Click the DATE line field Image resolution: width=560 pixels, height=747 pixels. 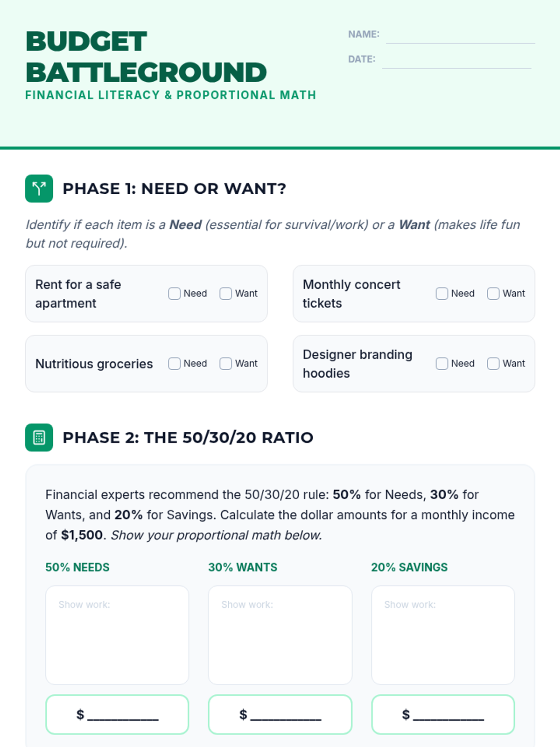(456, 59)
